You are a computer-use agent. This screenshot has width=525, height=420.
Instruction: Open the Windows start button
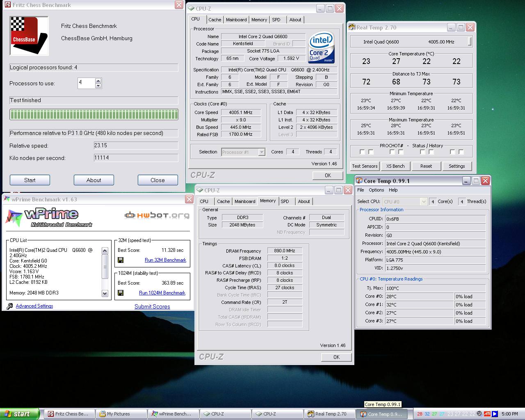point(20,414)
